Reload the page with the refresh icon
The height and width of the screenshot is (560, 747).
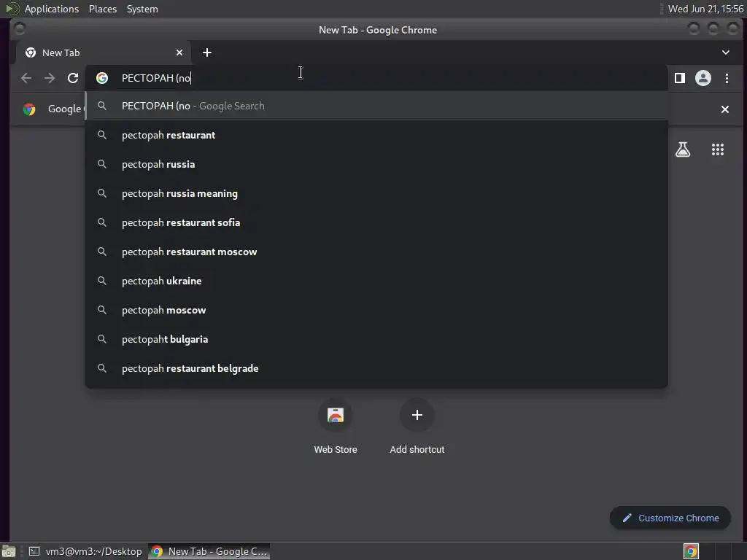[73, 78]
